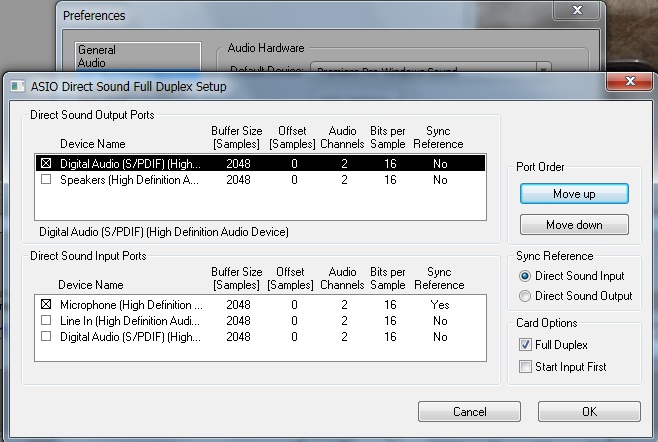
Task: Click Offset 0 in Speakers output row
Action: [294, 180]
